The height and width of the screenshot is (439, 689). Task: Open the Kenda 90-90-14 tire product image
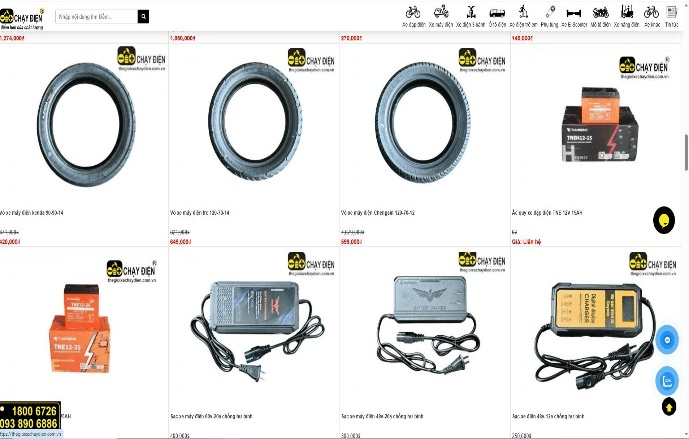pyautogui.click(x=86, y=124)
